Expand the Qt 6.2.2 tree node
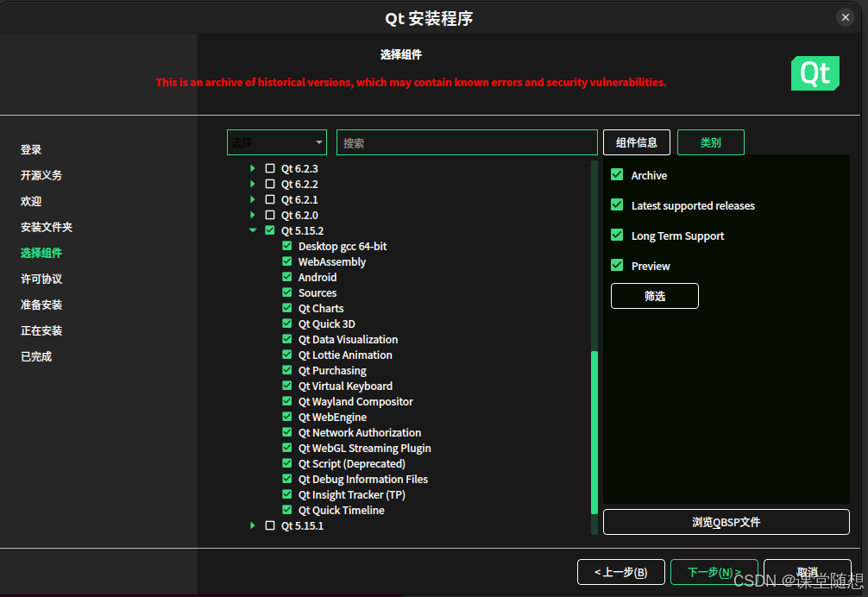868x597 pixels. (x=253, y=184)
